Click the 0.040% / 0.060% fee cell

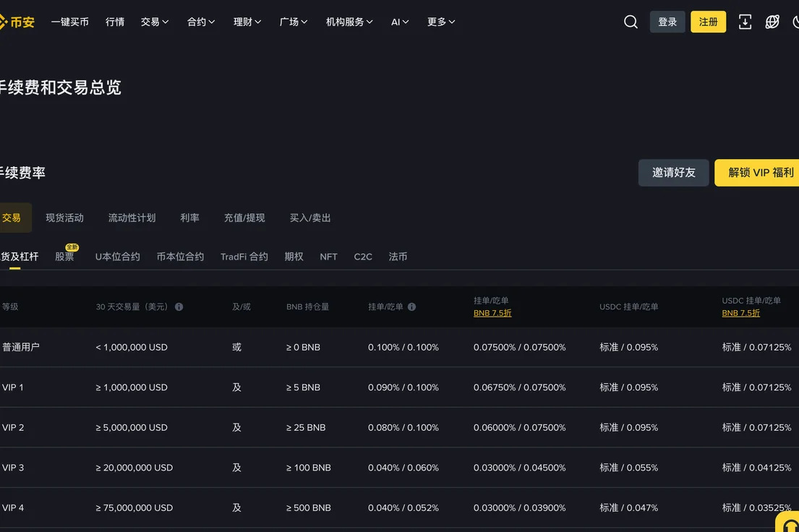[x=403, y=468]
